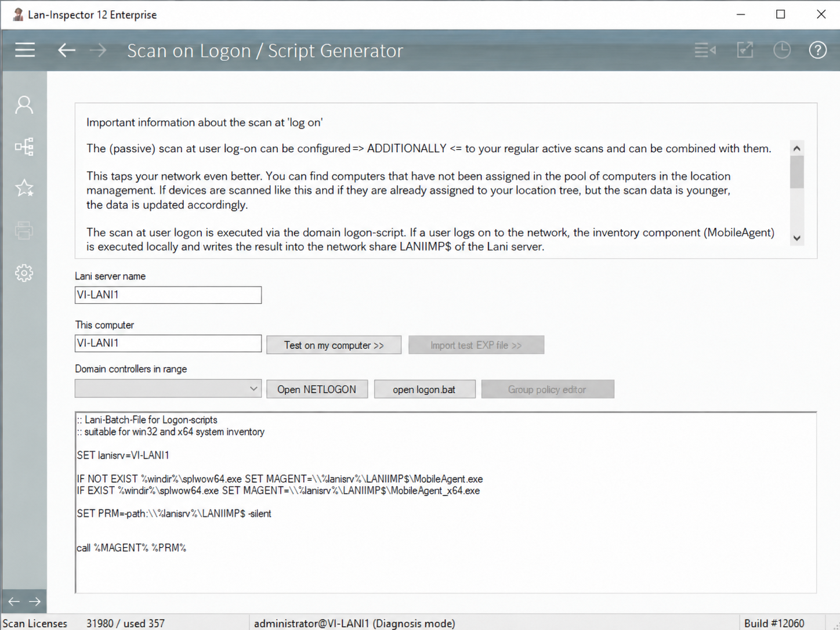Click the 'Scan Licenses' status bar label
Viewport: 840px width, 630px height.
[x=35, y=623]
